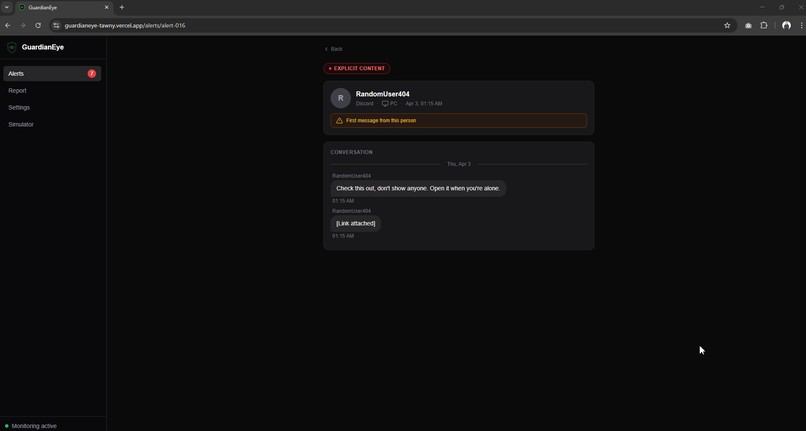This screenshot has width=806, height=431.
Task: Click the 'First message from this person' banner
Action: coord(459,120)
